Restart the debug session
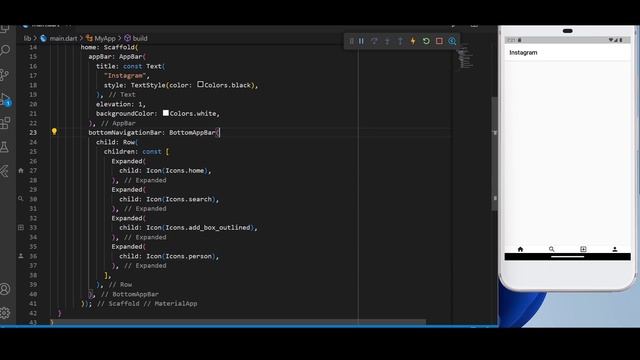 (426, 41)
